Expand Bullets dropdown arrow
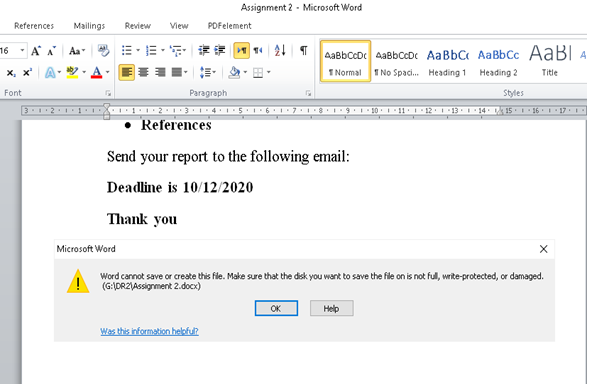The image size is (601, 384). coord(138,50)
